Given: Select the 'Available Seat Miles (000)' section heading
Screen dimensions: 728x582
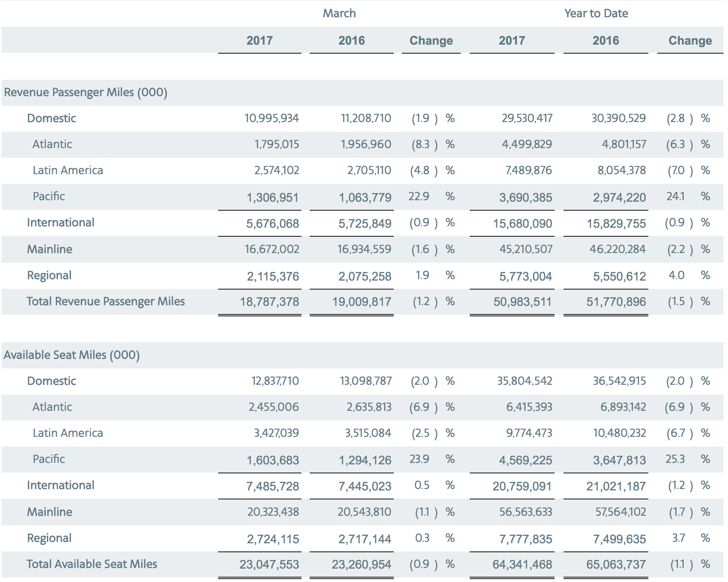Looking at the screenshot, I should 72,355.
